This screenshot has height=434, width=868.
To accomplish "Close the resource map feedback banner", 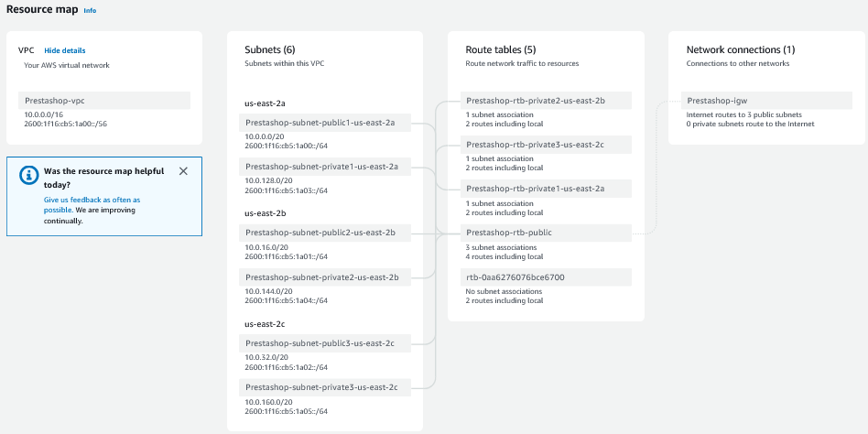I will pos(183,171).
